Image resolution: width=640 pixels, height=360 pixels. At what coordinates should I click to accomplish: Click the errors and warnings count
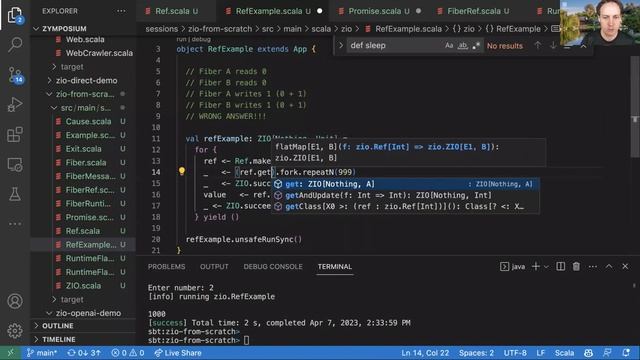click(128, 353)
